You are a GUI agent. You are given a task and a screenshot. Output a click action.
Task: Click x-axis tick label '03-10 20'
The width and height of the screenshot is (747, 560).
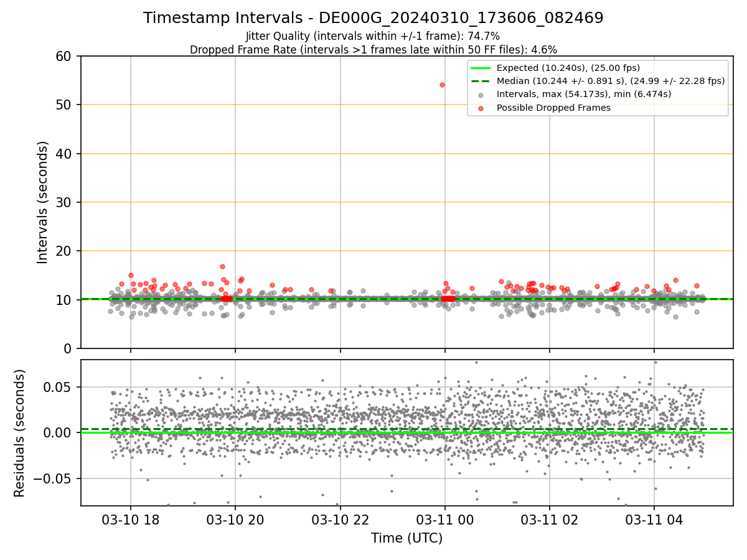[235, 519]
